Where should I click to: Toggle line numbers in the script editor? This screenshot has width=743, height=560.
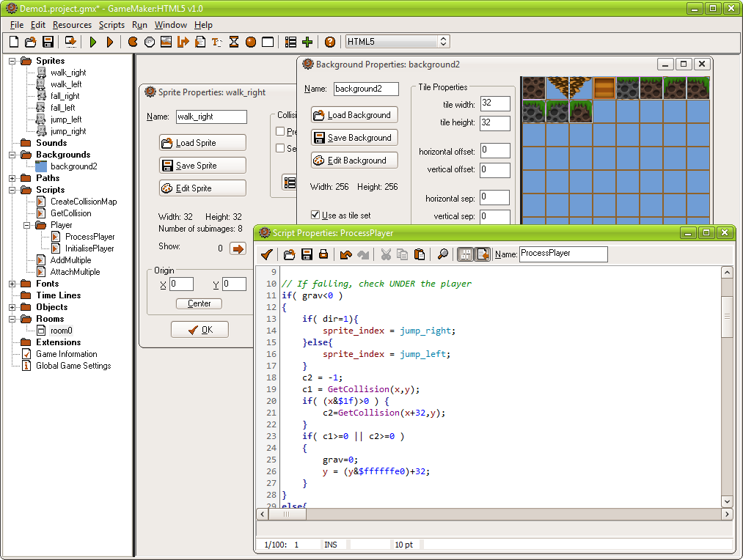pos(465,254)
